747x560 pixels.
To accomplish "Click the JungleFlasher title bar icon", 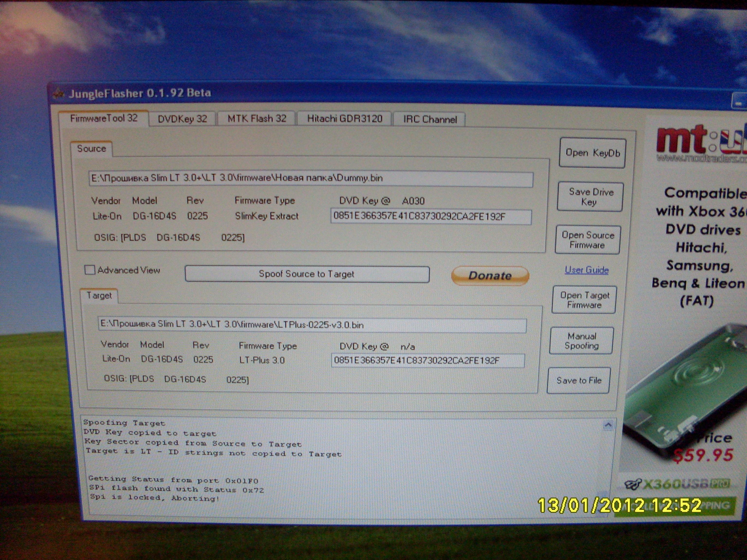I will click(59, 94).
